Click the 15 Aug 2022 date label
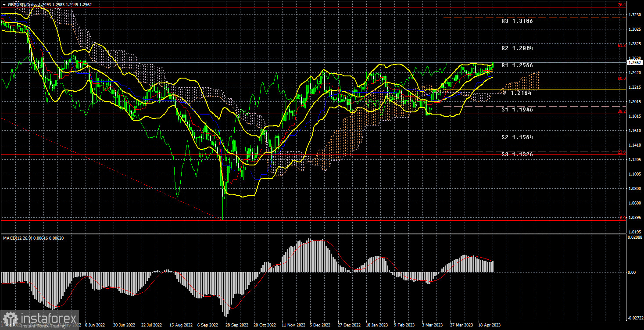644x330 pixels. [181, 326]
